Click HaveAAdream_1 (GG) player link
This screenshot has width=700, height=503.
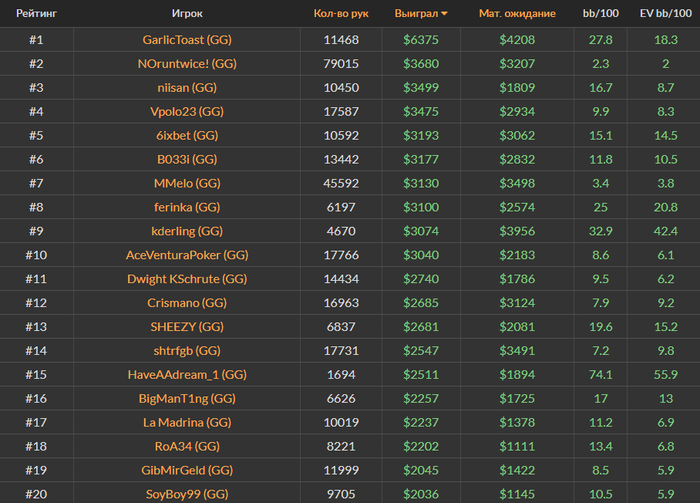point(187,374)
